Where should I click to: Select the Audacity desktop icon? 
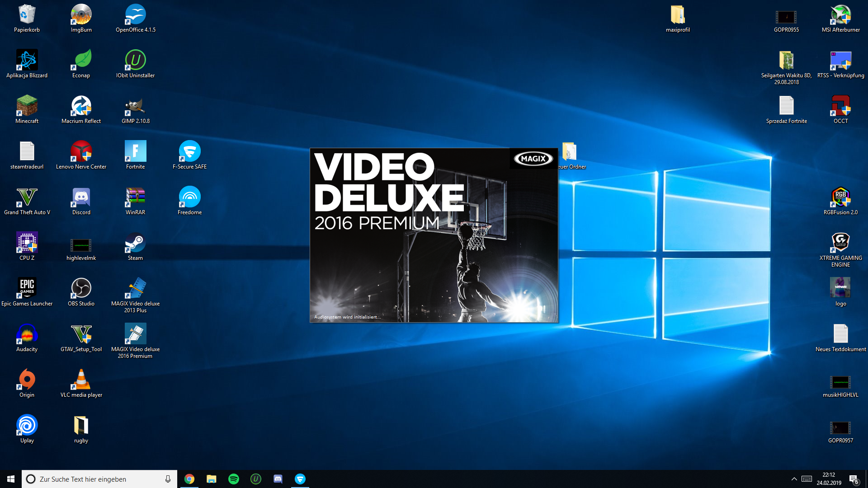[27, 334]
